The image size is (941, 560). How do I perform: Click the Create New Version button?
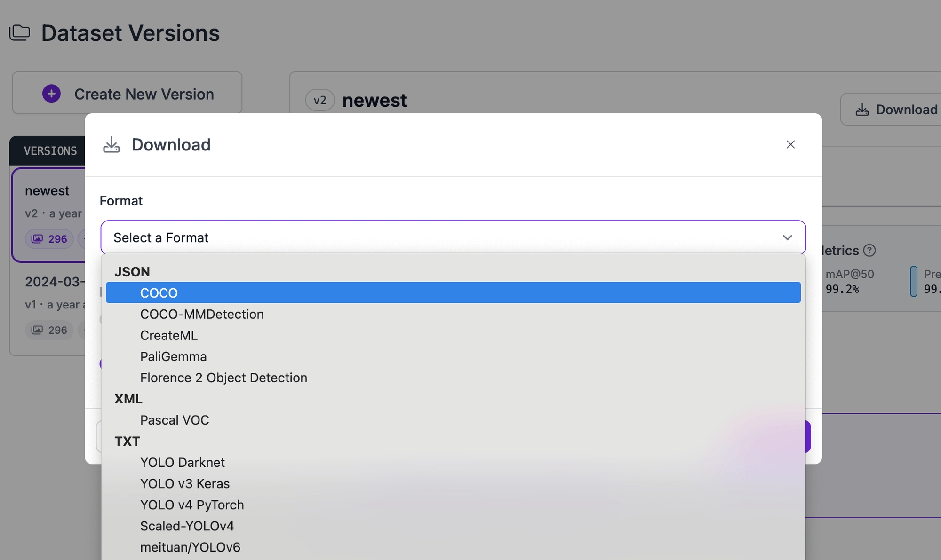point(127,93)
